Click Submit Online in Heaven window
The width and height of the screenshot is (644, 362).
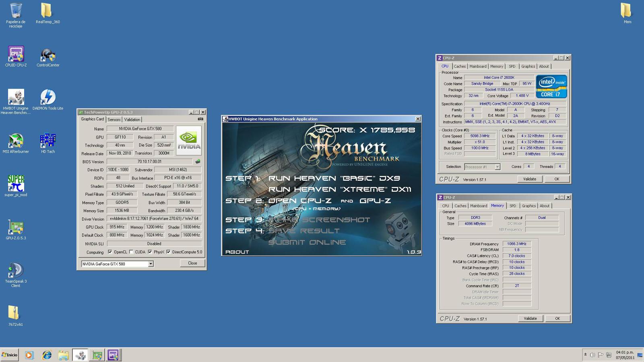[x=307, y=242]
